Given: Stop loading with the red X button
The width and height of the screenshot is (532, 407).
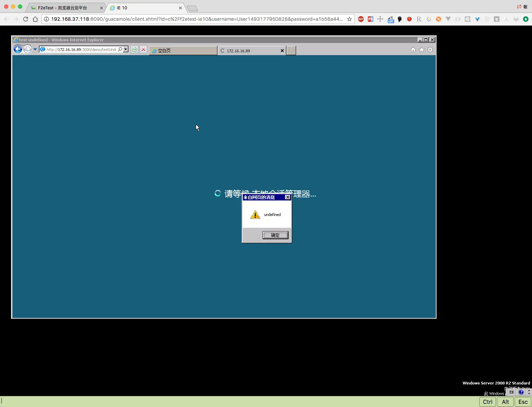Looking at the screenshot, I should (x=143, y=49).
